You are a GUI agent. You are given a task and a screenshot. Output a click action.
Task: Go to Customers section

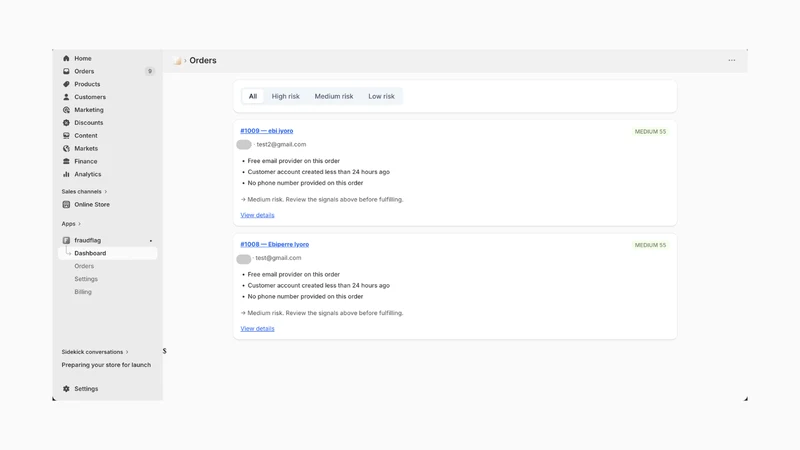[x=90, y=97]
